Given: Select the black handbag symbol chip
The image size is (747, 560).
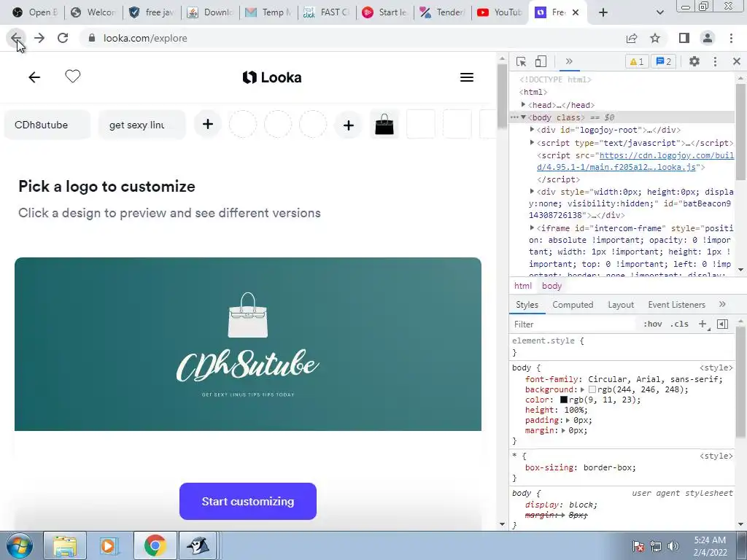Looking at the screenshot, I should [x=384, y=125].
